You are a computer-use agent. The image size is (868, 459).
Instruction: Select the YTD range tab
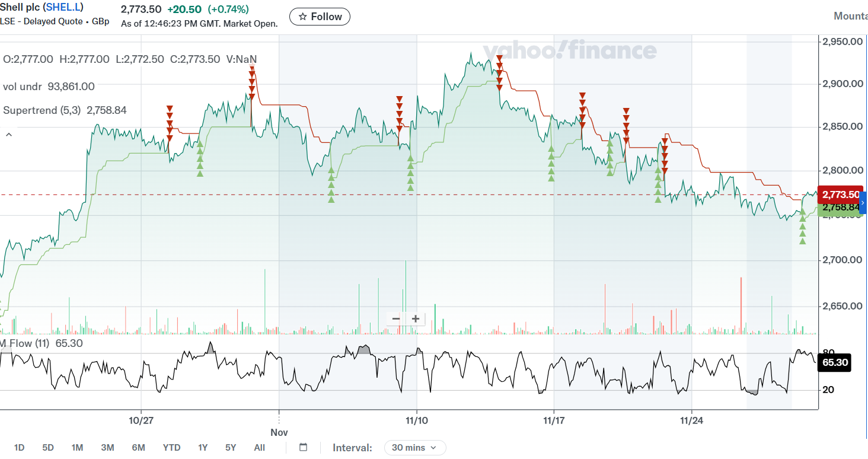171,448
